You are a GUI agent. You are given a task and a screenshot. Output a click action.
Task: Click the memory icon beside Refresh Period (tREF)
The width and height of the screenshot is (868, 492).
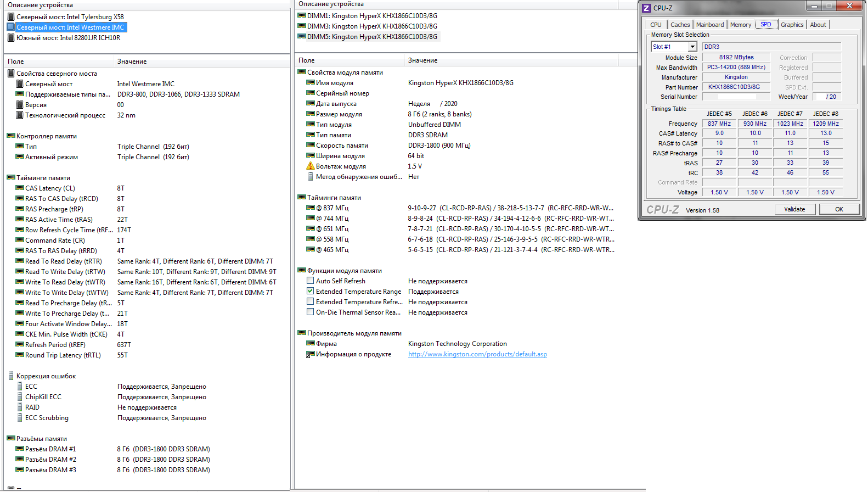click(20, 345)
